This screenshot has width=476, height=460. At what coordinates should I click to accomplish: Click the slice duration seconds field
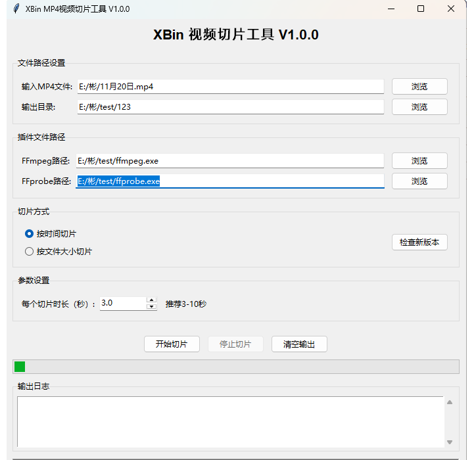click(123, 304)
